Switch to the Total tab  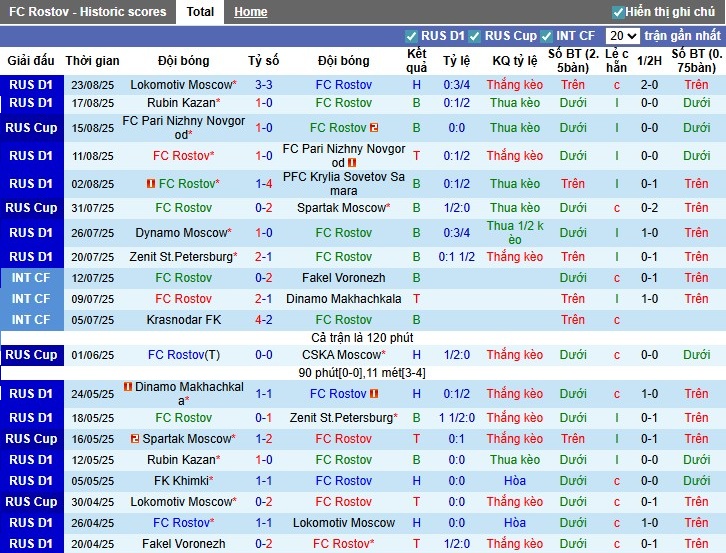click(x=200, y=12)
